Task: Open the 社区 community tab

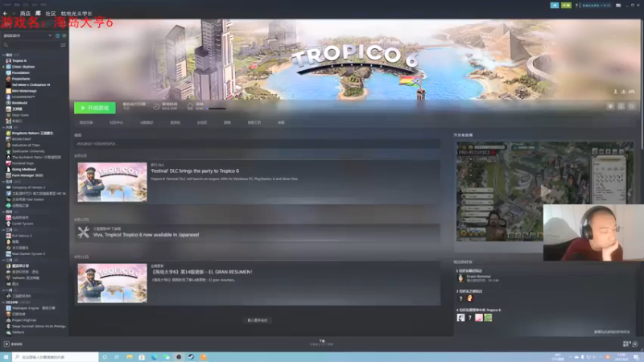Action: pos(51,14)
